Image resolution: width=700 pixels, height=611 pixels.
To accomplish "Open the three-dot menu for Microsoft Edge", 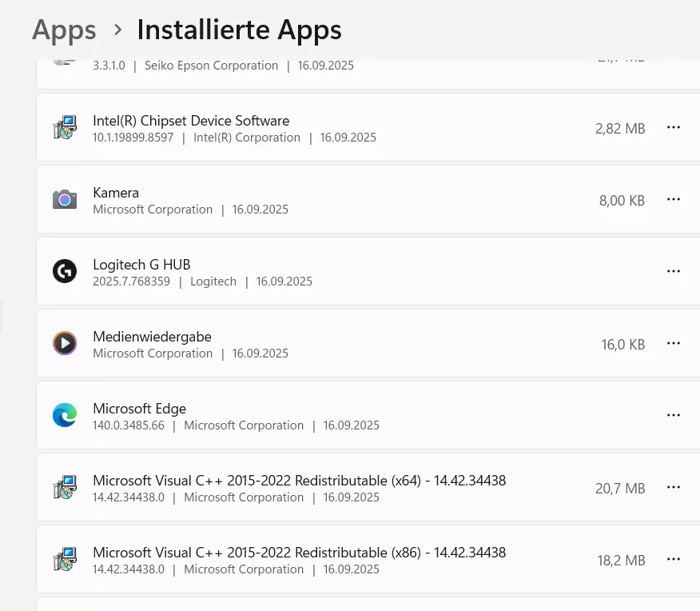I will click(673, 415).
